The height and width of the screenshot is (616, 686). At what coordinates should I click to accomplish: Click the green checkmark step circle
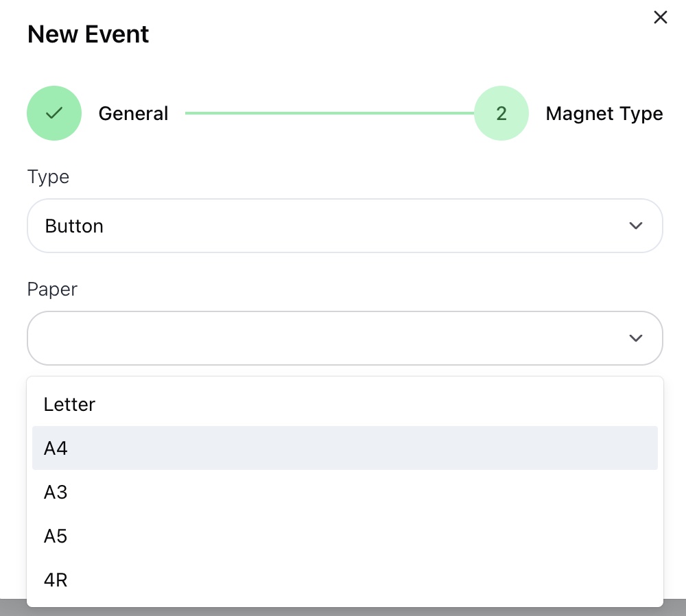tap(54, 113)
